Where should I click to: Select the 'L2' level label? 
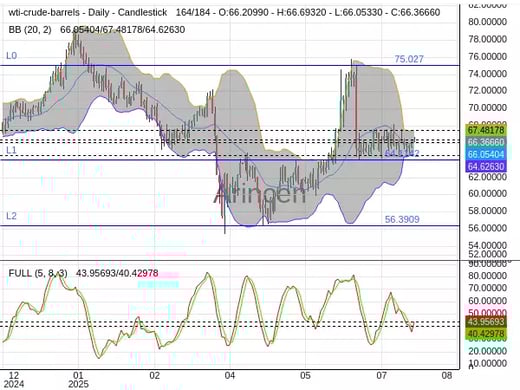pos(11,216)
